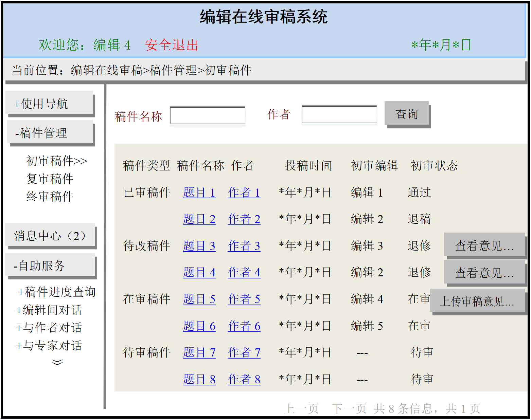531x420 pixels.
Task: Open 初审稿件 sidebar item
Action: coord(56,161)
